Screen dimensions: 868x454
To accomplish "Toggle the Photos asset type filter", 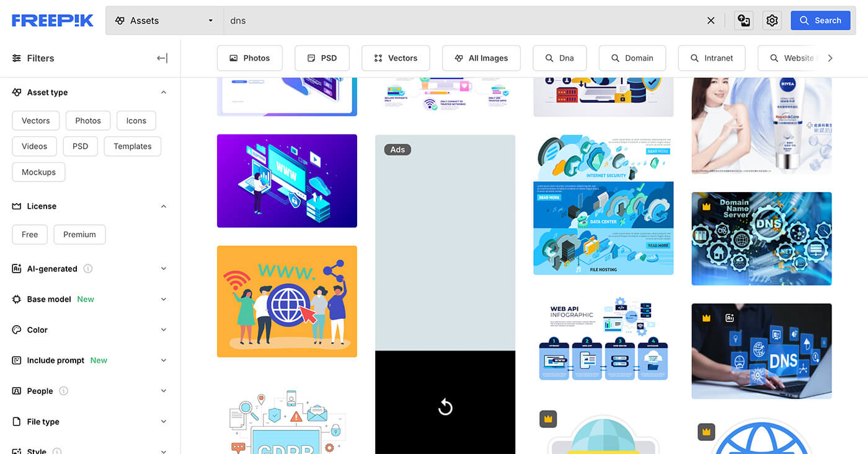I will (x=88, y=121).
